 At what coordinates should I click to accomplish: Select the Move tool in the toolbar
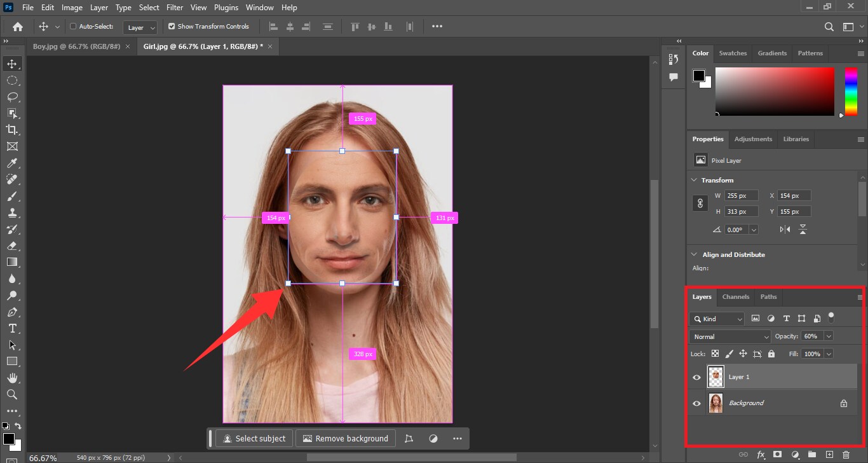[12, 64]
